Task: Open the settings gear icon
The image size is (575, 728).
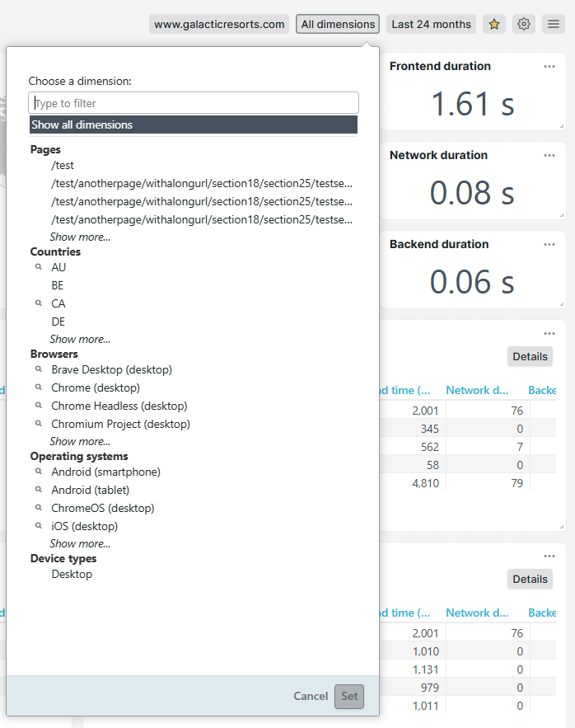Action: (524, 24)
